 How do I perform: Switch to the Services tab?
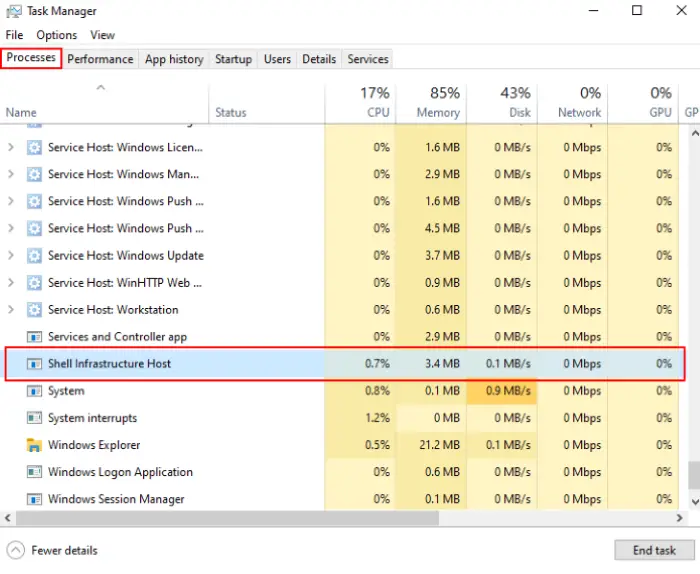coord(368,59)
